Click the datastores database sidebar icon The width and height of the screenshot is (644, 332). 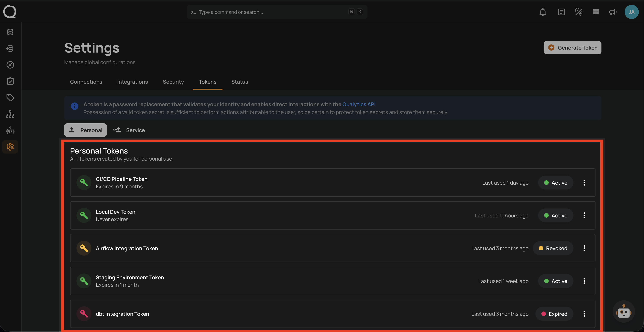[x=10, y=32]
